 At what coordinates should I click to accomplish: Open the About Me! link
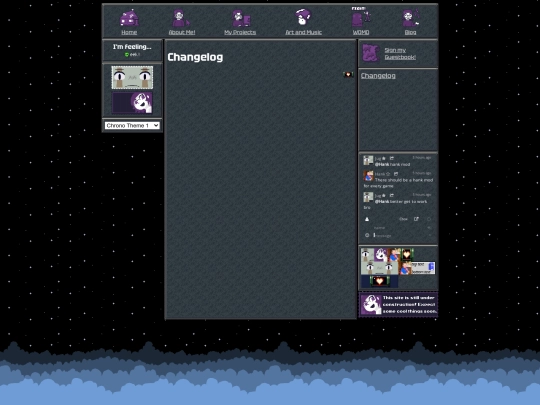tap(182, 32)
